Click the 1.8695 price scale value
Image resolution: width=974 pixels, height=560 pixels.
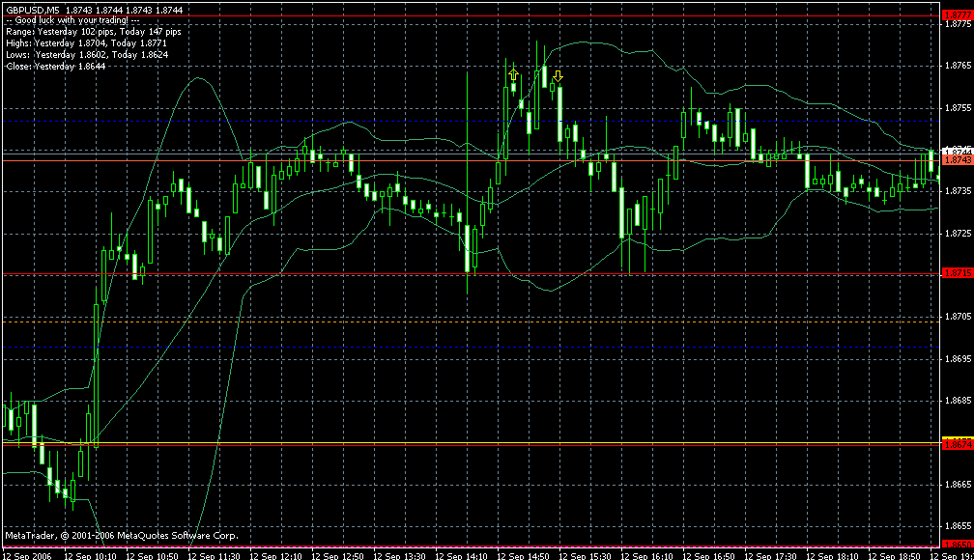point(958,359)
